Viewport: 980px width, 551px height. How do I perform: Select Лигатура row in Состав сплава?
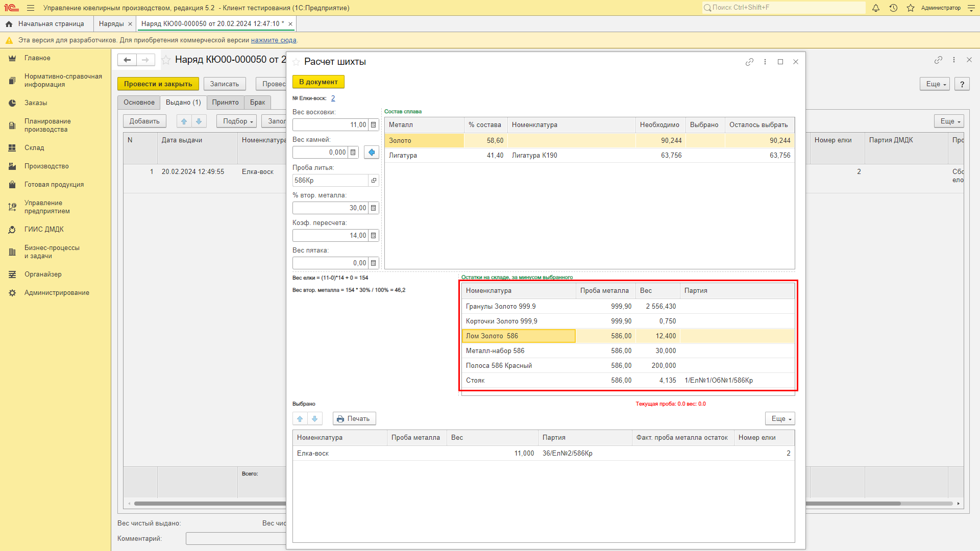(590, 156)
